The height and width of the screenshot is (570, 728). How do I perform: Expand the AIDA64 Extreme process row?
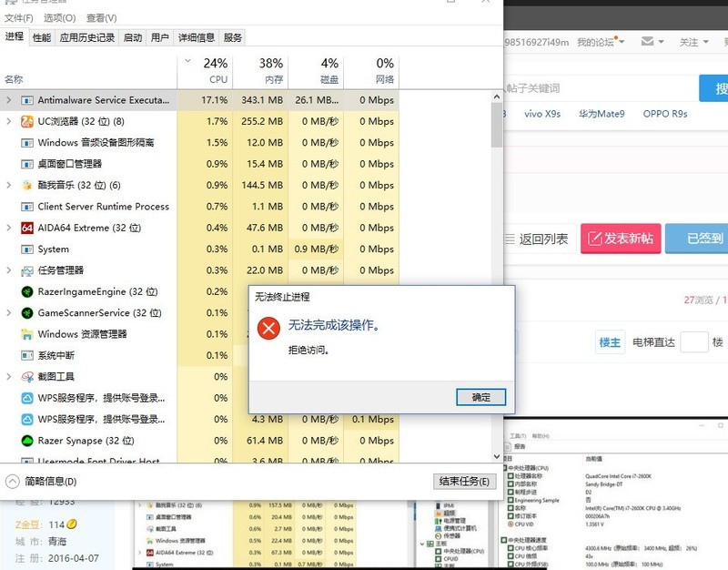(9, 229)
